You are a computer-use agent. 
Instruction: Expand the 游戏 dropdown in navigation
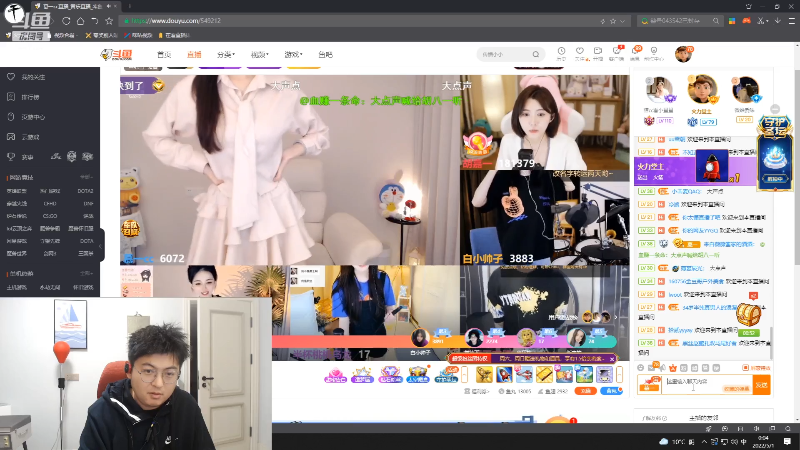pyautogui.click(x=293, y=55)
